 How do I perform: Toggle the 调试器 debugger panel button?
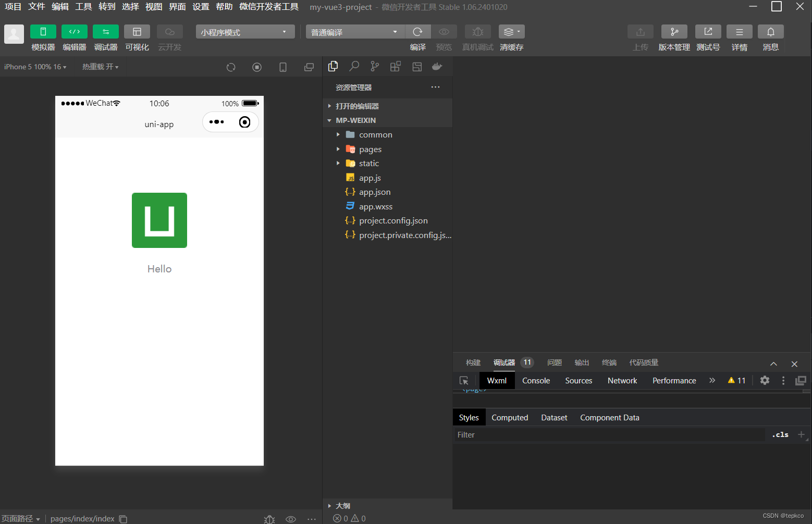point(106,32)
